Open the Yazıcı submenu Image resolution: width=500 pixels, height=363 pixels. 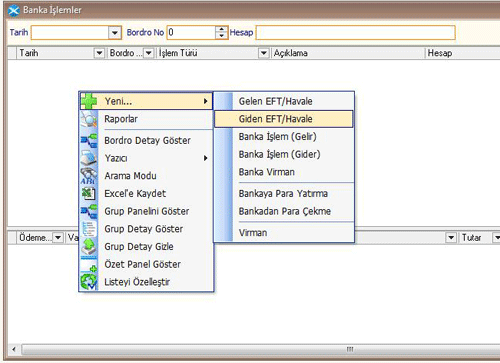[146, 158]
